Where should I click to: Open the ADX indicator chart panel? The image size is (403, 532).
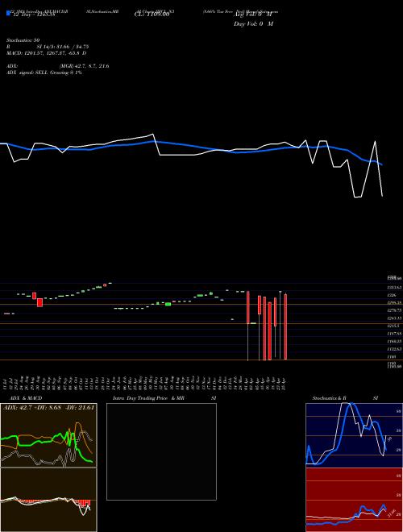point(48,435)
